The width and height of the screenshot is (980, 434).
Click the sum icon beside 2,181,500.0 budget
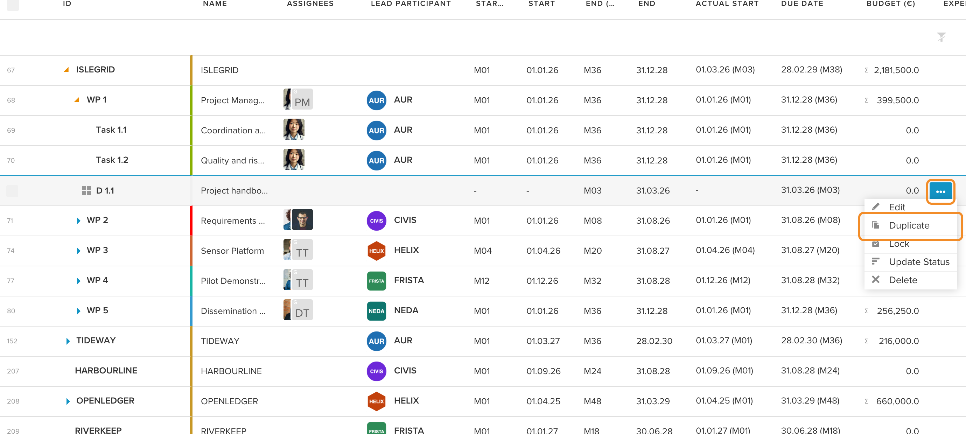coord(866,70)
